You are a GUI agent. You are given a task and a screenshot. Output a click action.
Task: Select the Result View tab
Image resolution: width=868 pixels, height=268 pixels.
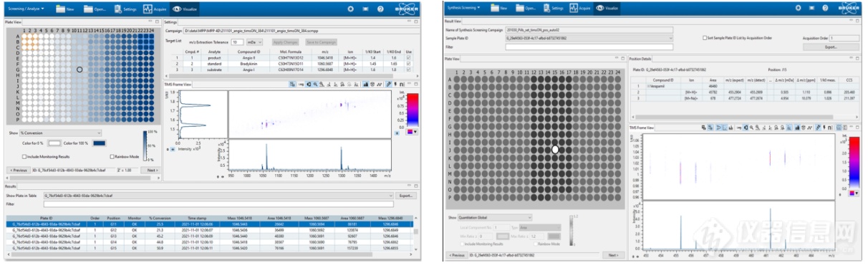click(453, 21)
